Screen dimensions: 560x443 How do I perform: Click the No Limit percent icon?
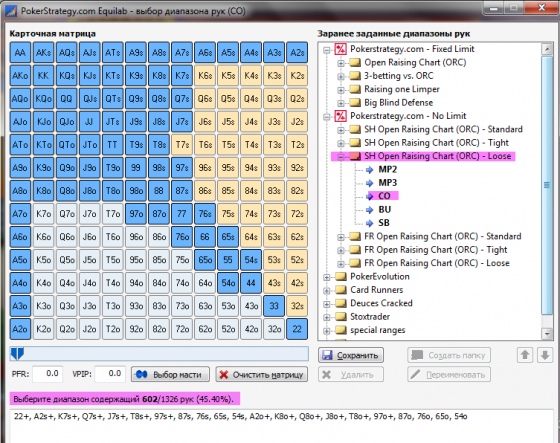[x=340, y=116]
